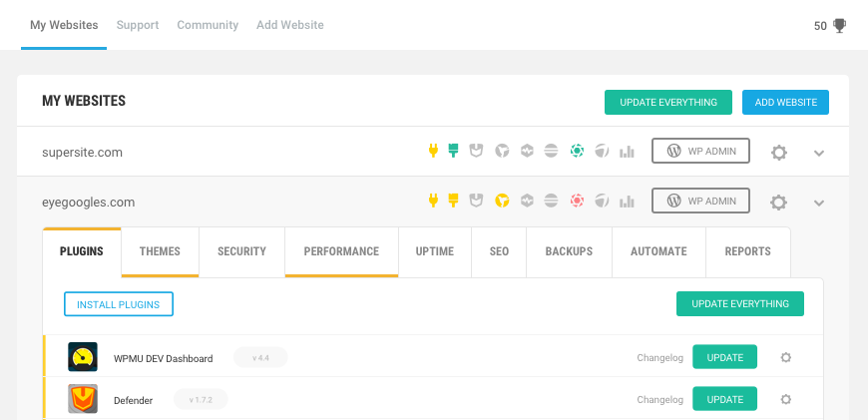Viewport: 868px width, 420px height.
Task: Click the 50 points counter
Action: click(820, 26)
